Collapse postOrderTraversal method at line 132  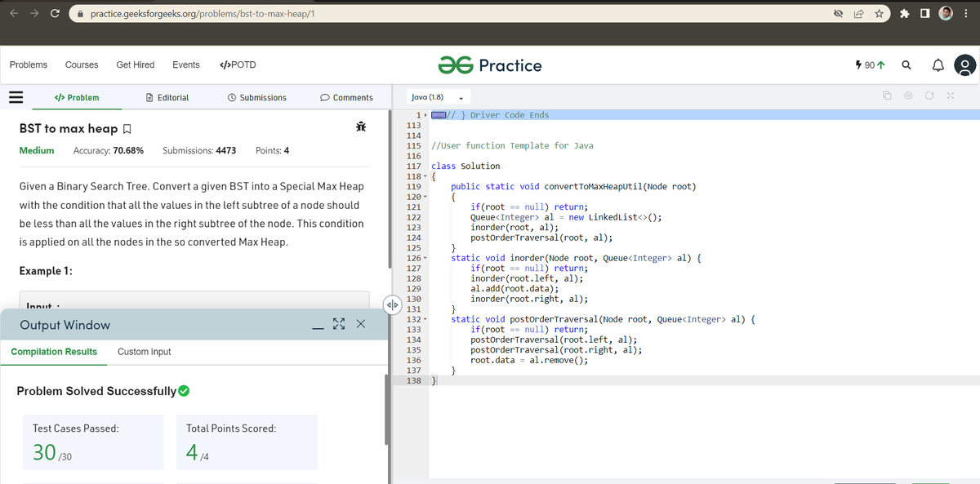pyautogui.click(x=425, y=319)
